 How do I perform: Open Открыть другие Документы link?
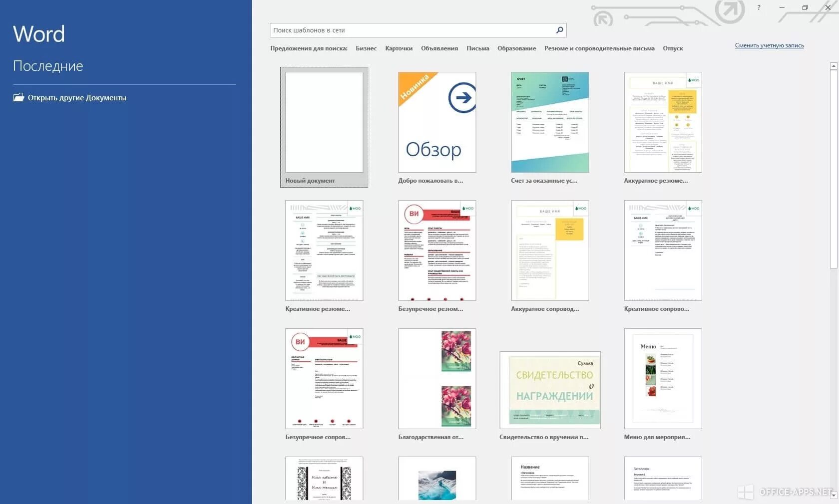click(x=77, y=98)
